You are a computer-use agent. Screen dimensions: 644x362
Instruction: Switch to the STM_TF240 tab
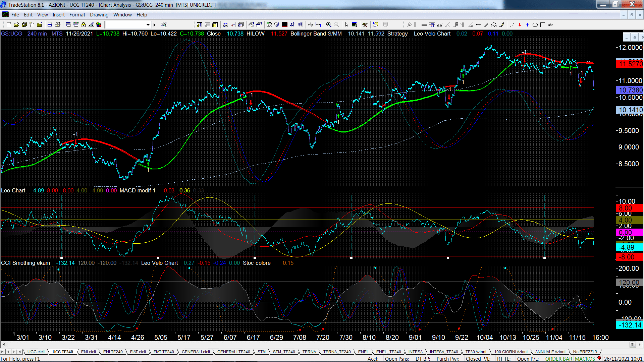tap(284, 352)
